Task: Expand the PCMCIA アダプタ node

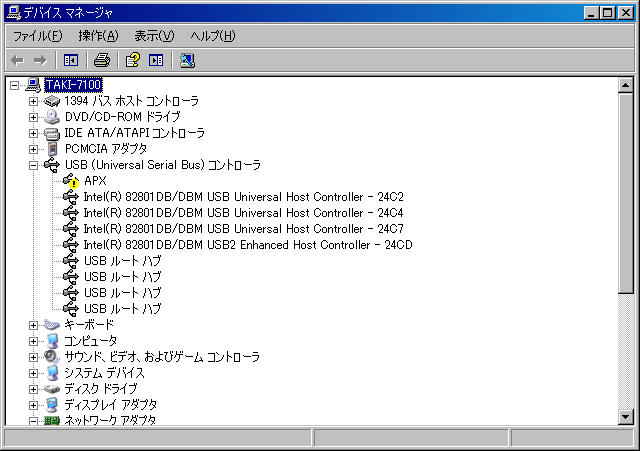Action: coord(33,149)
